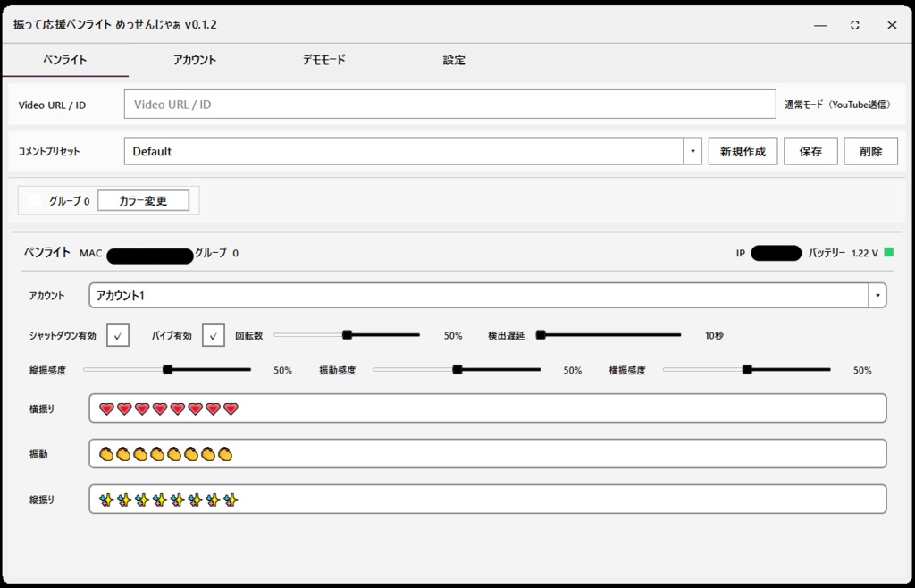Click the first heart emoji in 横振り
The height and width of the screenshot is (588, 915).
pos(106,409)
